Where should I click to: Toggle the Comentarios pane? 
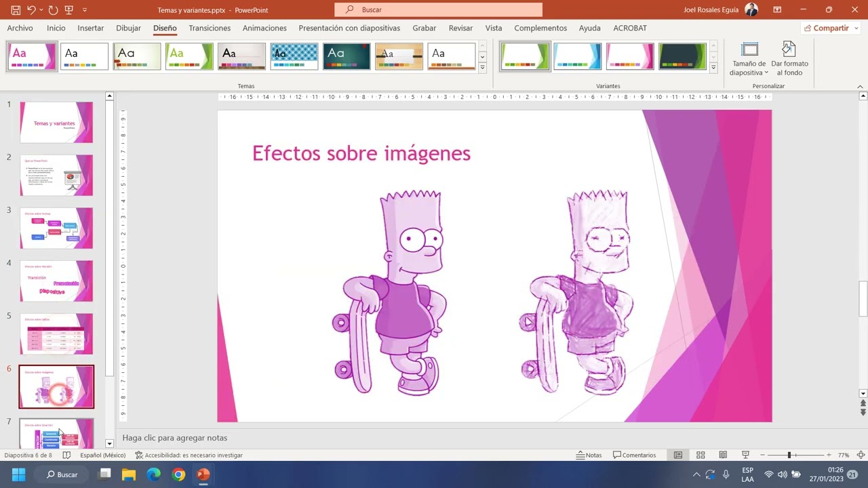click(634, 455)
